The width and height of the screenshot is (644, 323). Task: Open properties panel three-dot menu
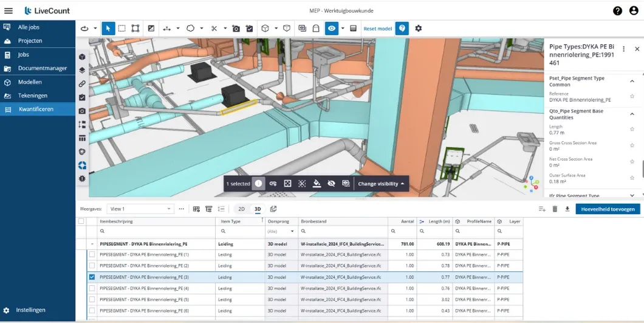coord(623,49)
